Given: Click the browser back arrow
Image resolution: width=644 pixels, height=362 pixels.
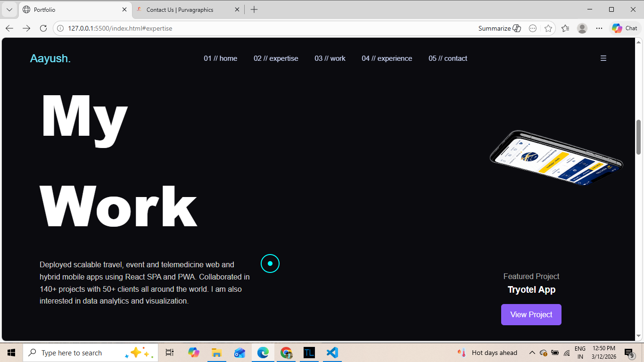Looking at the screenshot, I should click(x=9, y=28).
